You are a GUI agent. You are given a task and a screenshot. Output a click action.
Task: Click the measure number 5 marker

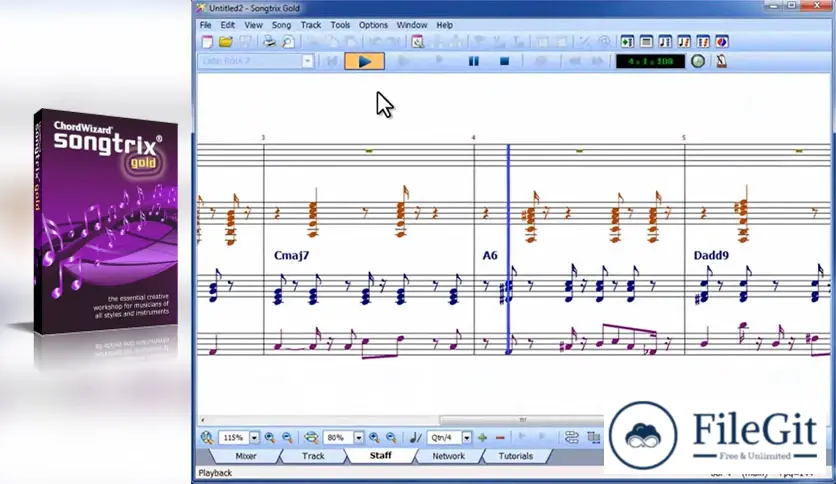[x=684, y=138]
